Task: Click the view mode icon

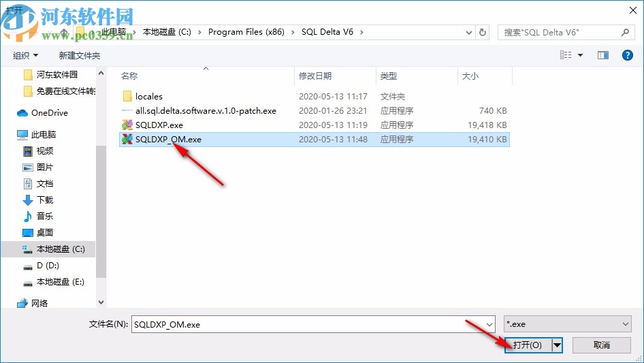Action: click(566, 55)
